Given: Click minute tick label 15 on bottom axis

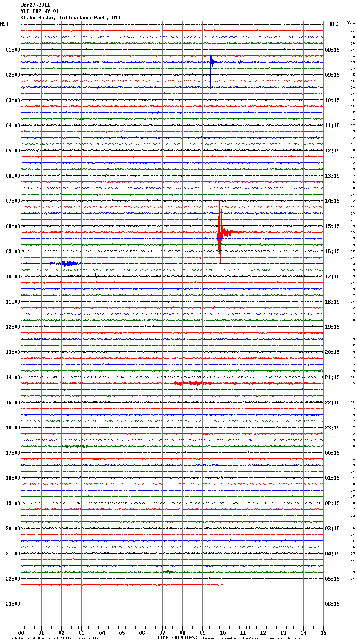Looking at the screenshot, I should tap(323, 633).
